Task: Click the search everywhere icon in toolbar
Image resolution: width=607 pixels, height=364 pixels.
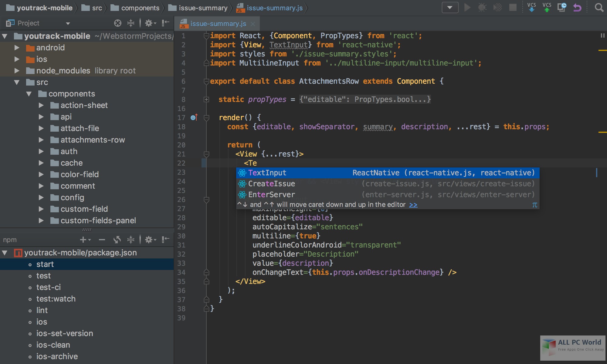Action: point(599,8)
